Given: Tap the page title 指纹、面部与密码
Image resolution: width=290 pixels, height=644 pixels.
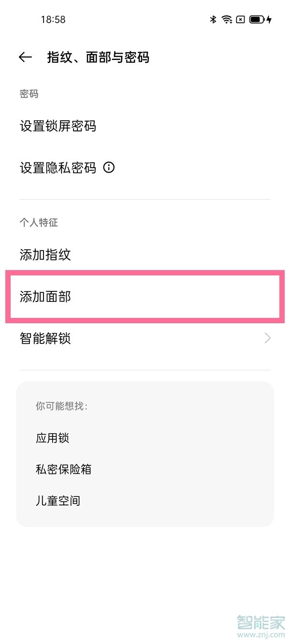Looking at the screenshot, I should pyautogui.click(x=98, y=57).
